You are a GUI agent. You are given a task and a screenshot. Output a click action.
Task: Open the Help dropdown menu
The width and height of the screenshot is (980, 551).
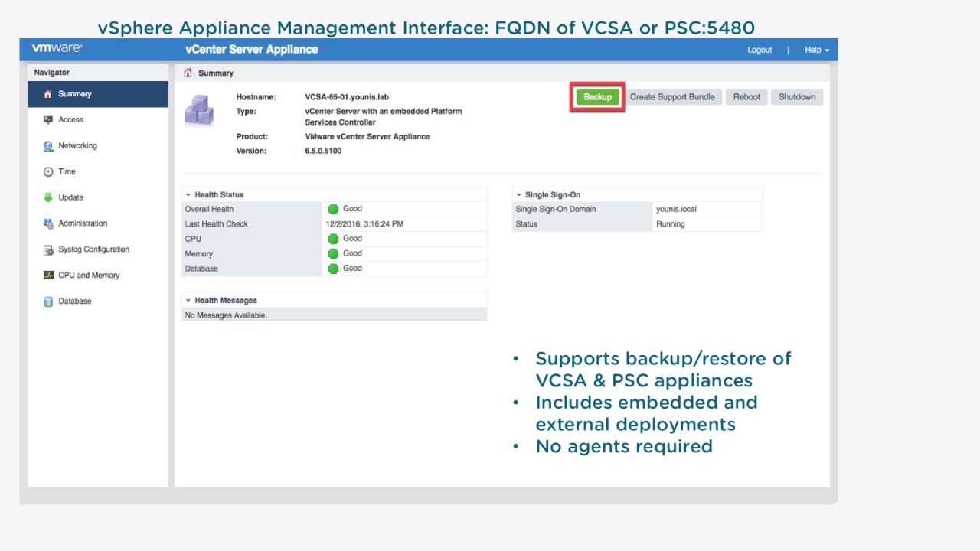(x=816, y=50)
